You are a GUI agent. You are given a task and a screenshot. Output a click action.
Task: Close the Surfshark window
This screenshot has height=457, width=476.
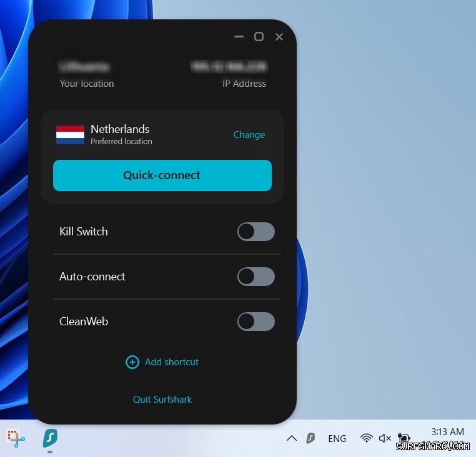click(279, 37)
